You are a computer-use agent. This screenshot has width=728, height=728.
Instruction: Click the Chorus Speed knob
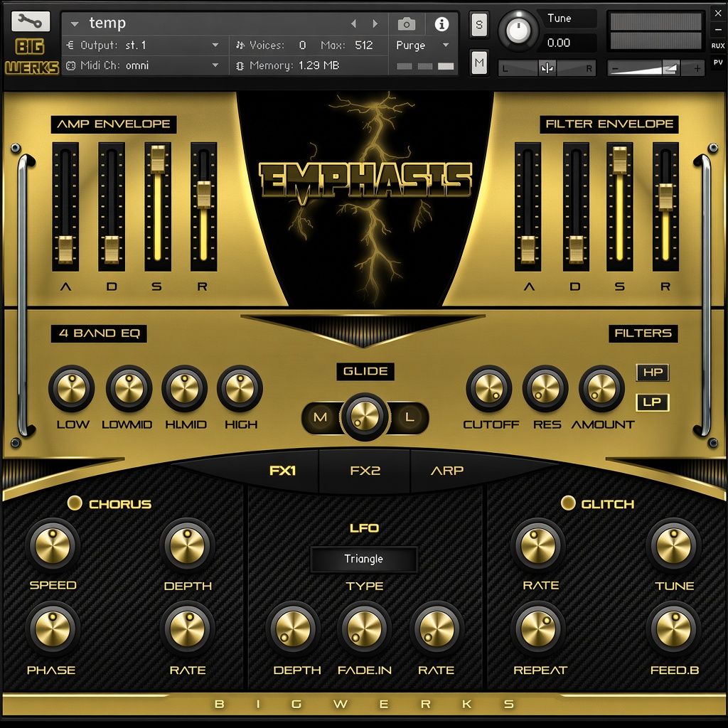[53, 545]
